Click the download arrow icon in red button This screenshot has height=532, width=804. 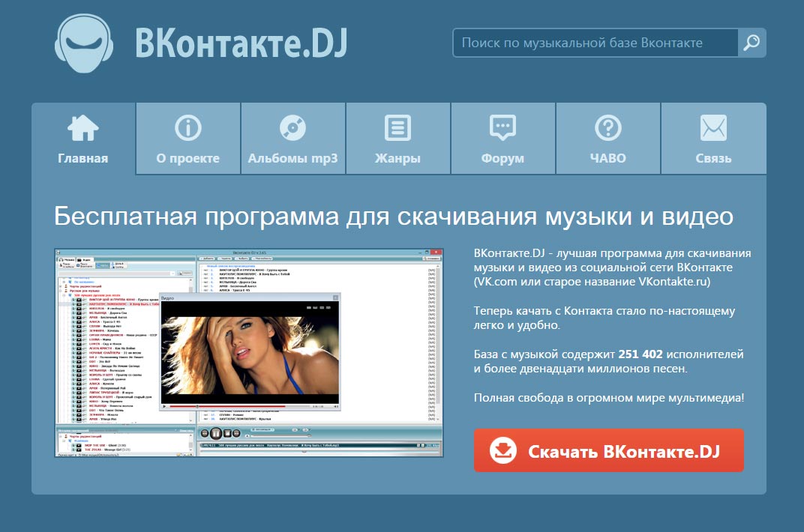click(503, 450)
